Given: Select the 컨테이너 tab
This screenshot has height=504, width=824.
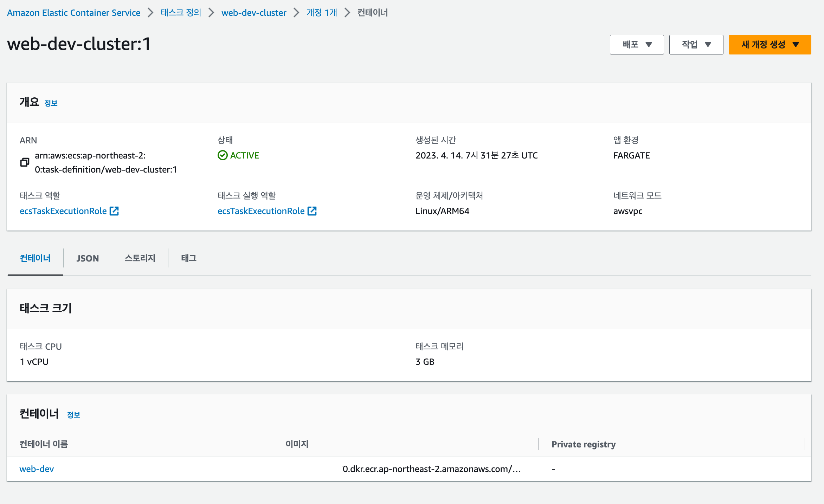Looking at the screenshot, I should (x=35, y=258).
